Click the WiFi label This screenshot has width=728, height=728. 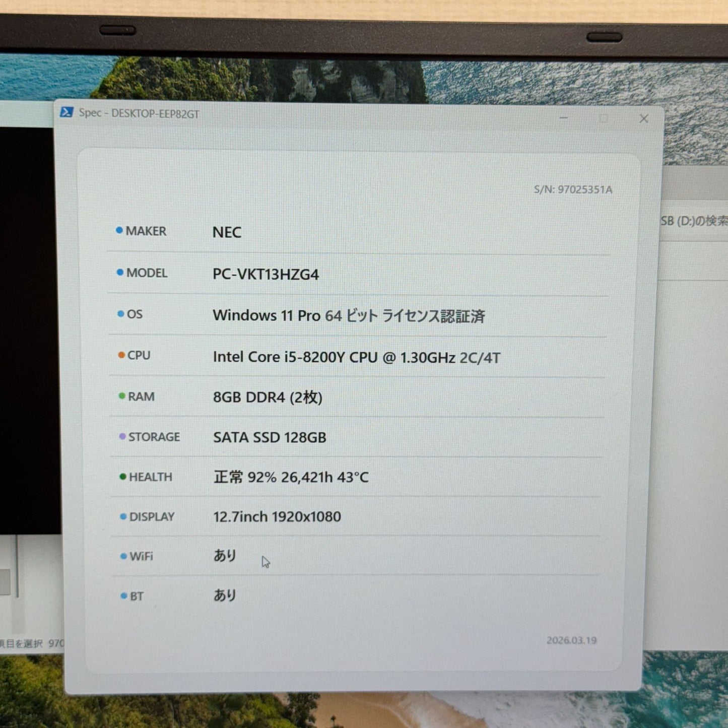tap(141, 556)
